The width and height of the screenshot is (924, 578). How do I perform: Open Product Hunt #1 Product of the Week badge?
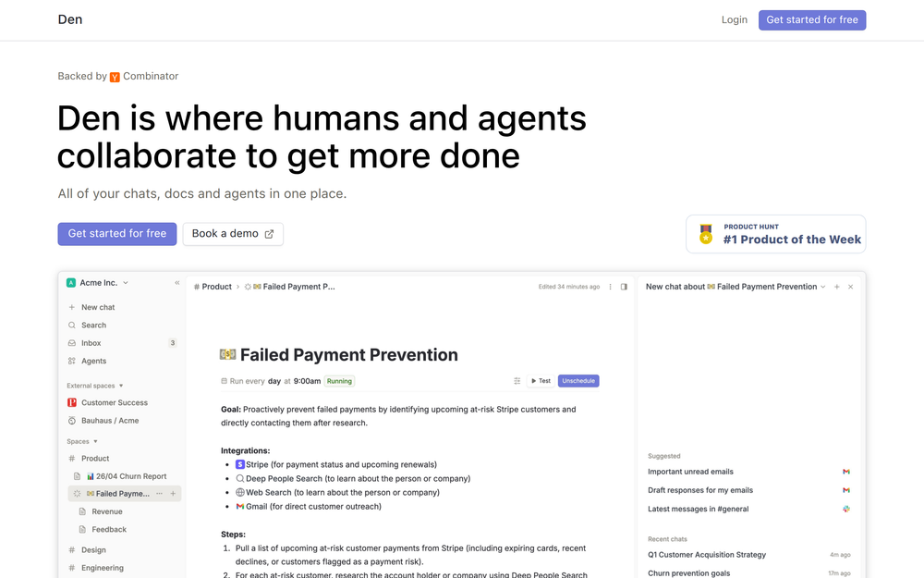click(x=775, y=234)
